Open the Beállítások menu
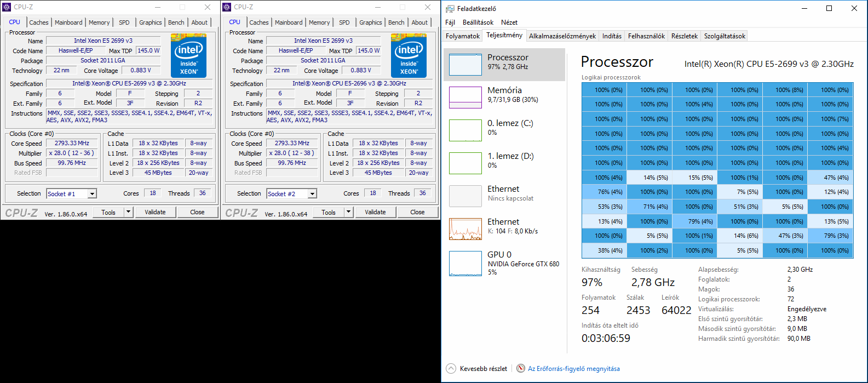The width and height of the screenshot is (868, 383). (478, 22)
